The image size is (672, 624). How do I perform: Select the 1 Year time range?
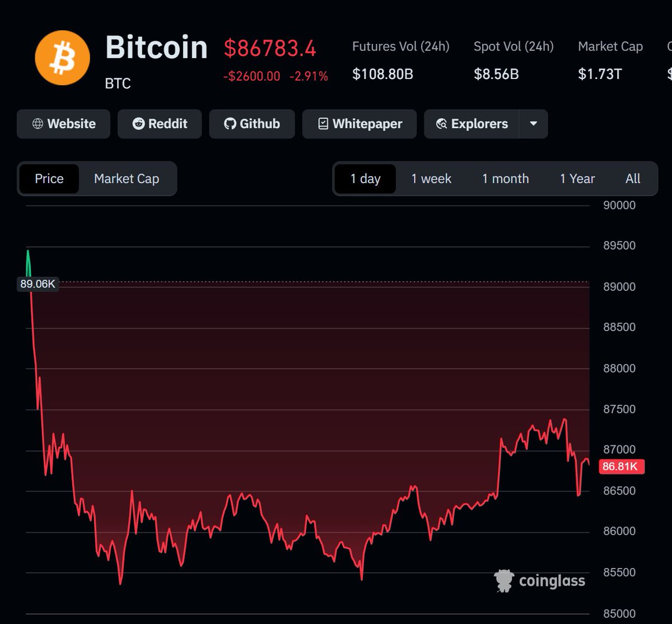click(577, 179)
